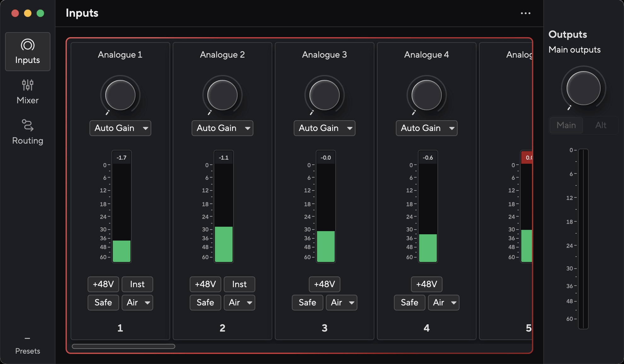Select the Alt output tab
The height and width of the screenshot is (364, 624).
click(601, 125)
